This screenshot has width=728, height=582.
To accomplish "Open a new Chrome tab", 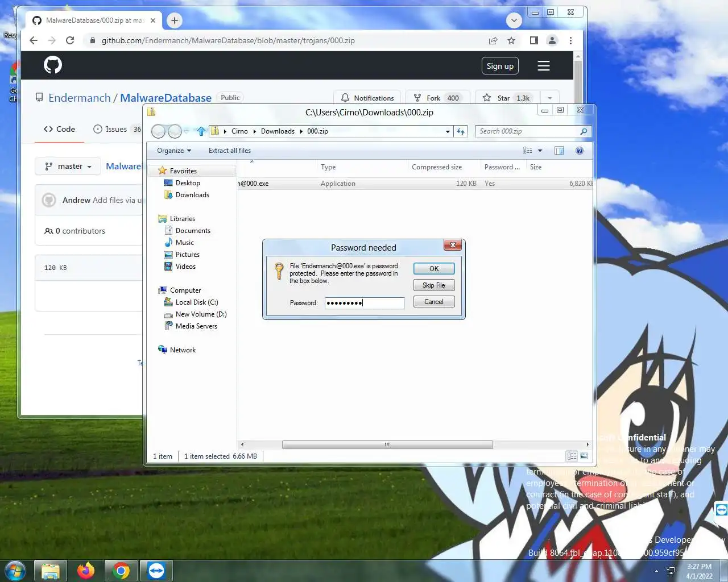I will click(175, 20).
